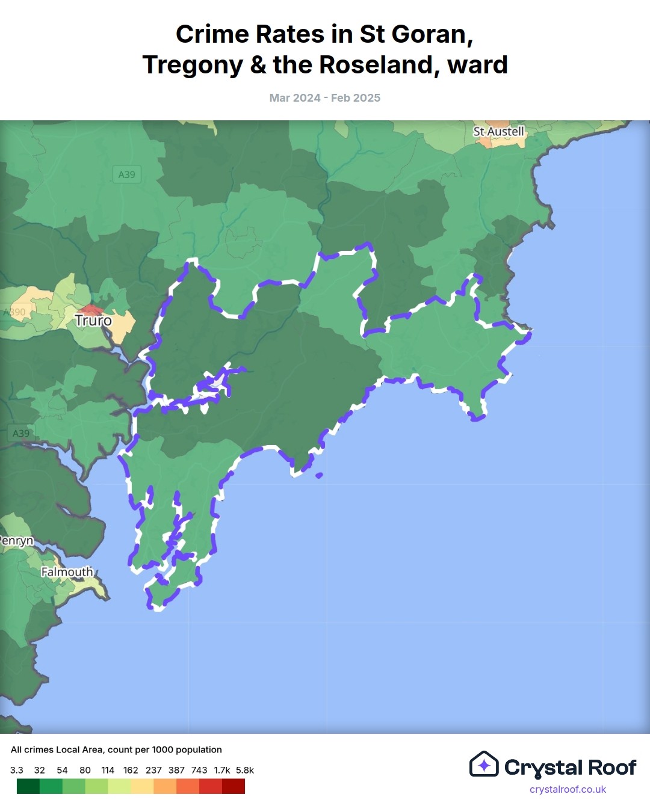
Task: Click the Crystal Roof house logo icon
Action: click(x=484, y=764)
